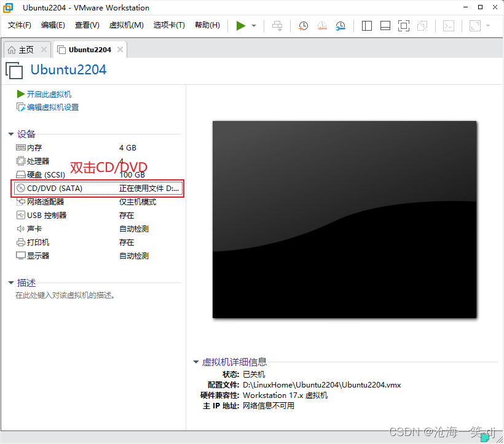Click the VMware Workstation title bar icon
Screen dimensions: 504x444
[8, 8]
